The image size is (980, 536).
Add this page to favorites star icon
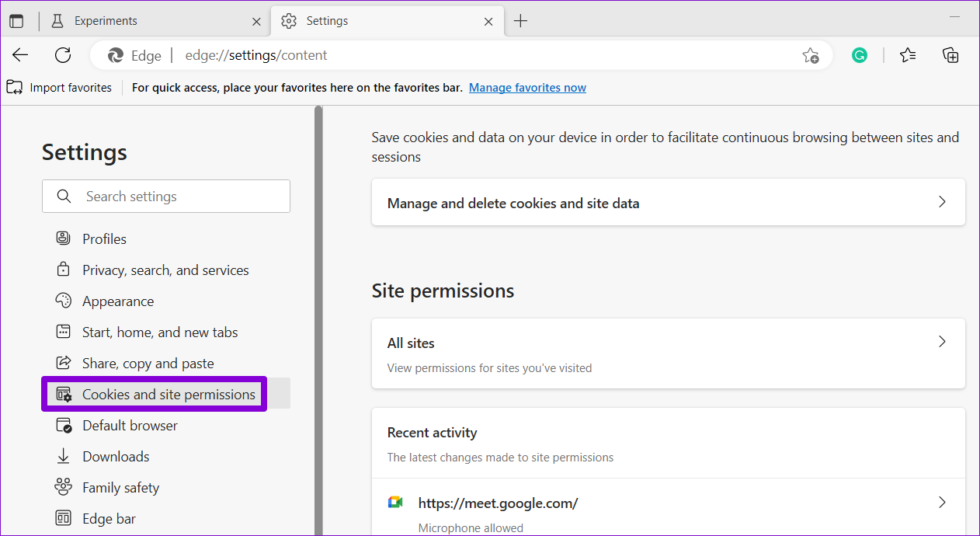pyautogui.click(x=811, y=55)
